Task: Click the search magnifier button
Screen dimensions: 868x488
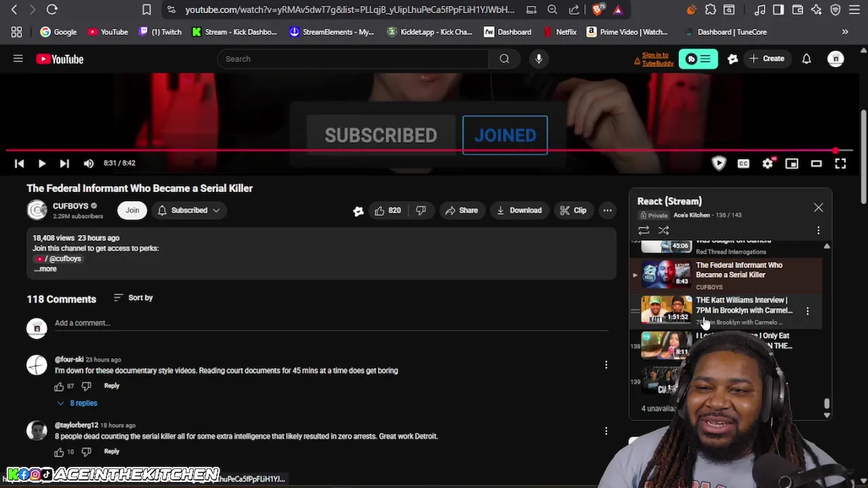Action: [x=505, y=59]
